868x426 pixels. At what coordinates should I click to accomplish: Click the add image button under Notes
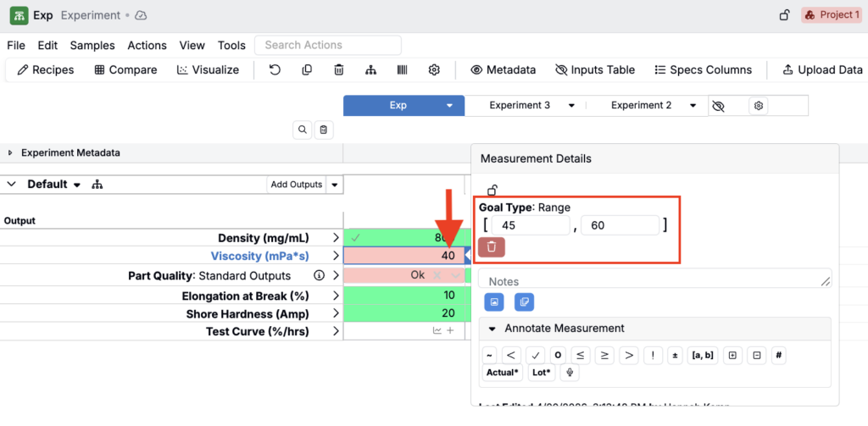pos(494,302)
